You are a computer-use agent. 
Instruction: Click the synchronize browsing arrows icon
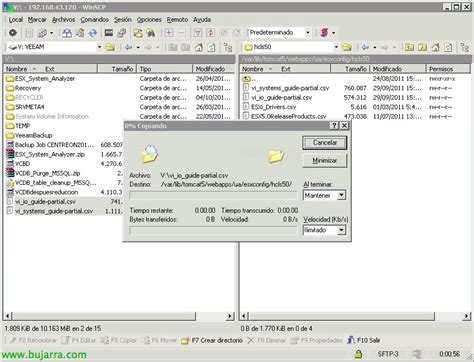93,33
